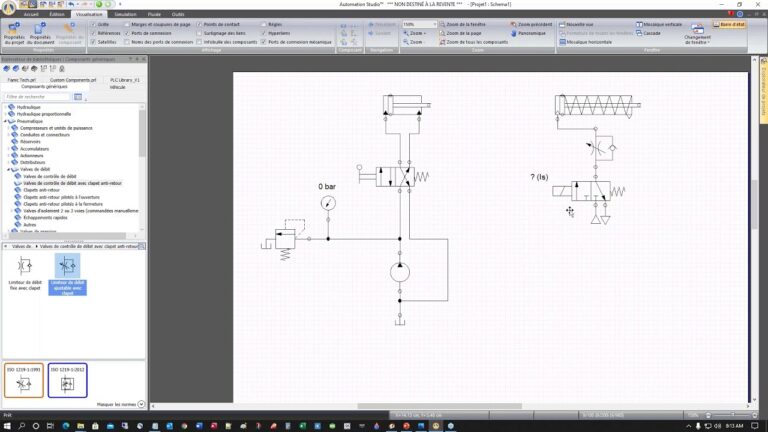Select the Panoramique tool
The height and width of the screenshot is (432, 768).
(x=530, y=33)
